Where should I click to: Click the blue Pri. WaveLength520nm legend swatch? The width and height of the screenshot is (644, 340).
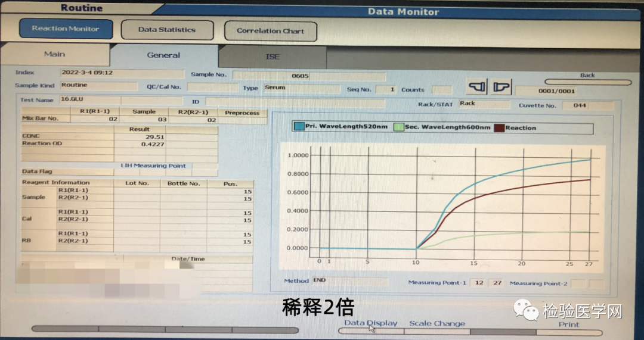(299, 127)
